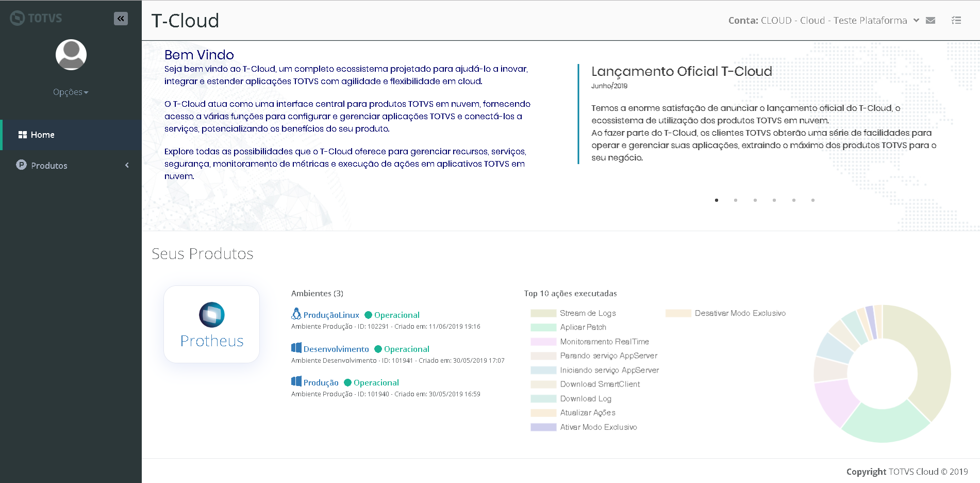The height and width of the screenshot is (483, 980).
Task: Click the Ambientes (3) heading
Action: (x=317, y=294)
